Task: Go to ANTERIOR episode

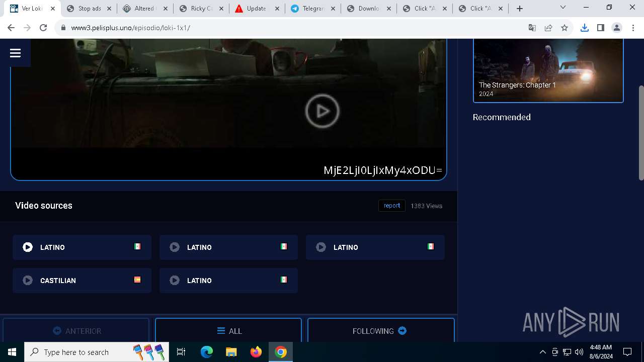Action: (76, 330)
